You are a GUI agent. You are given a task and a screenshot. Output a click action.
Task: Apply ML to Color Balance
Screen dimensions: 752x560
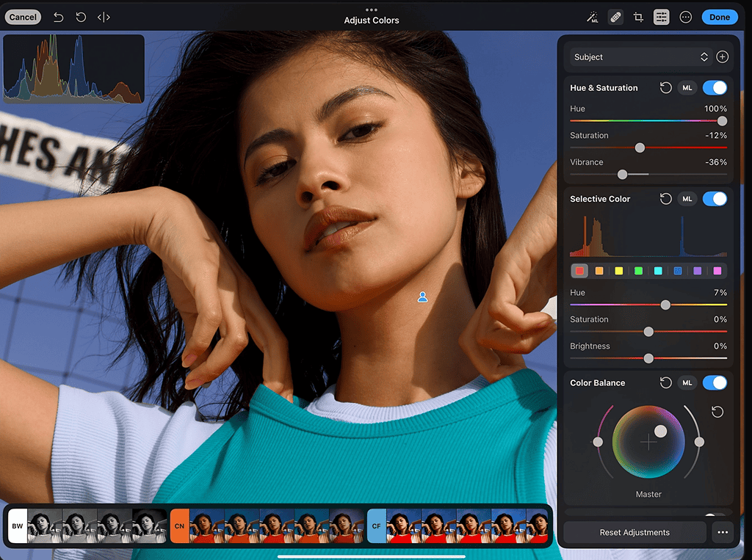pyautogui.click(x=687, y=382)
